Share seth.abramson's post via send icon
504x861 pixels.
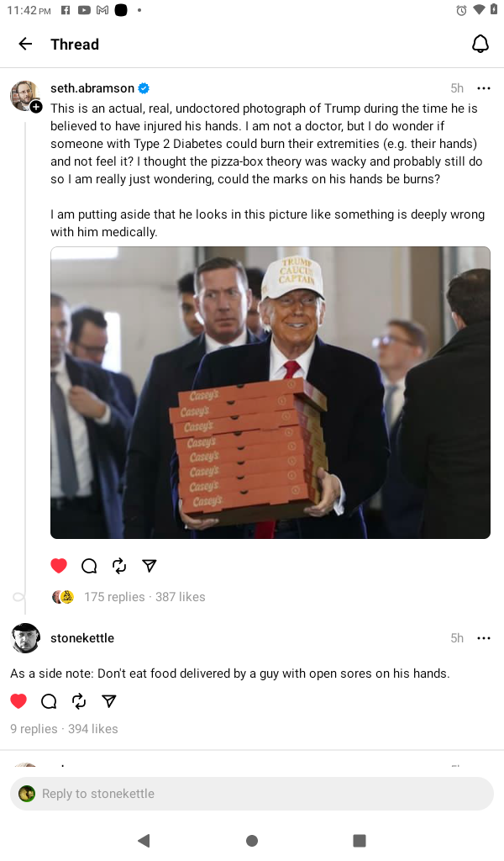pyautogui.click(x=150, y=566)
